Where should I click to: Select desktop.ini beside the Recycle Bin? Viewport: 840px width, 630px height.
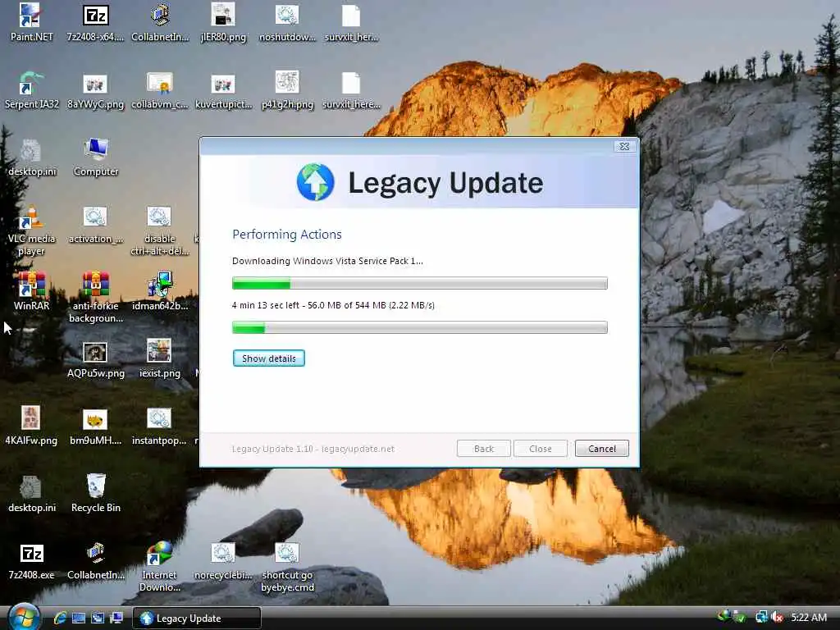click(x=32, y=493)
